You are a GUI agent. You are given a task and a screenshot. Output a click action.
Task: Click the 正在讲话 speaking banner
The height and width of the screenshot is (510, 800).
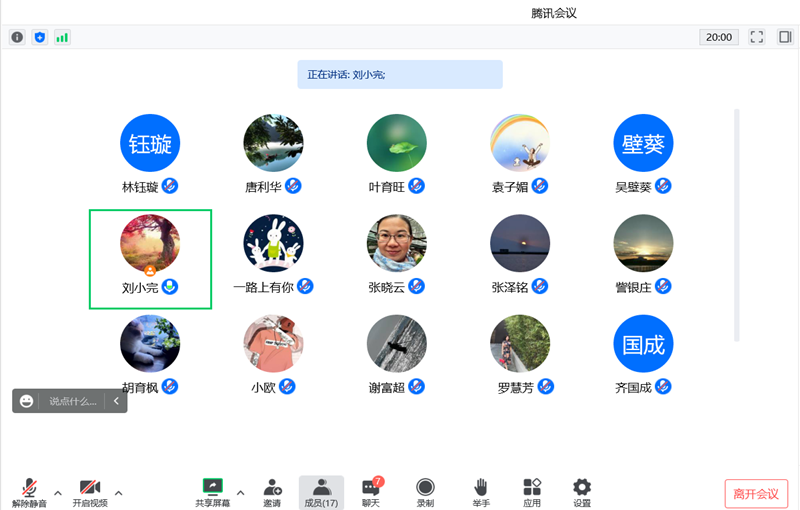click(400, 74)
